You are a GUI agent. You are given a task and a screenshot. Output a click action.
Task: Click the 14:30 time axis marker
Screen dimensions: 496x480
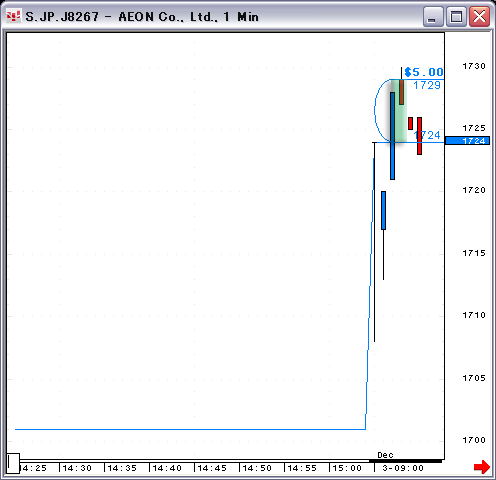click(x=77, y=468)
